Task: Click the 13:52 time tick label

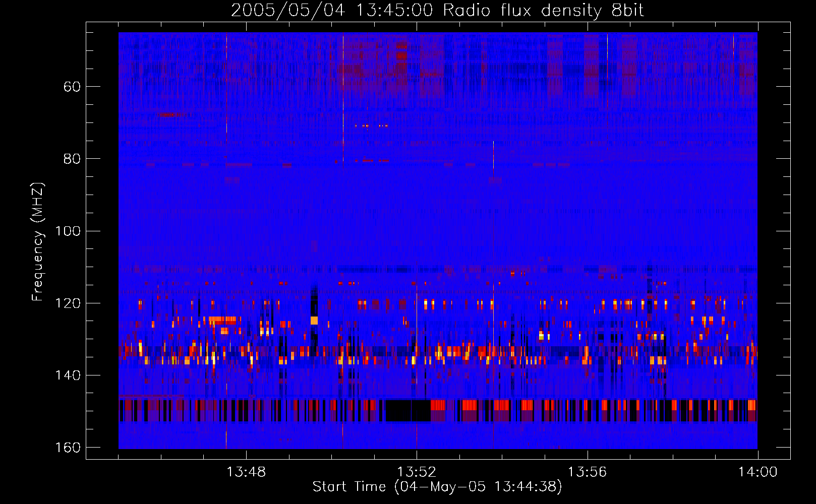Action: pyautogui.click(x=417, y=472)
